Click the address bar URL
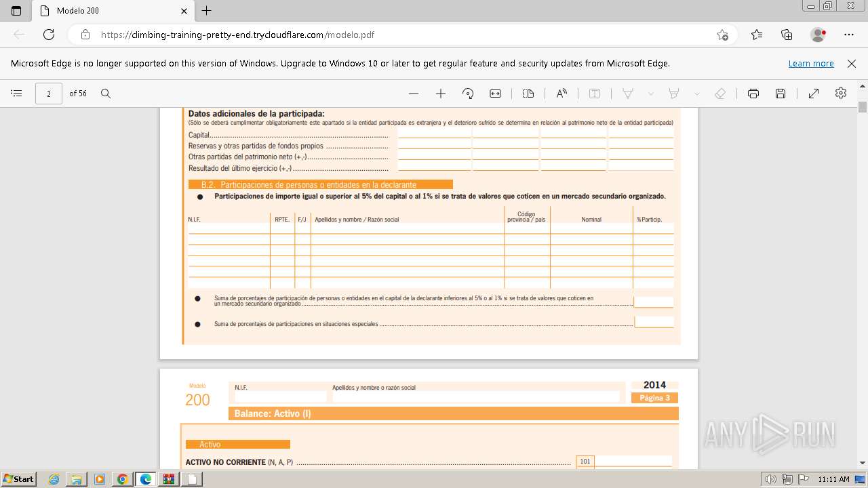 (x=237, y=35)
